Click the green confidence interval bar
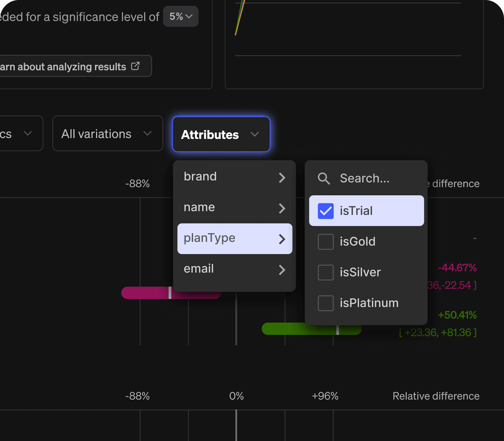 283,329
